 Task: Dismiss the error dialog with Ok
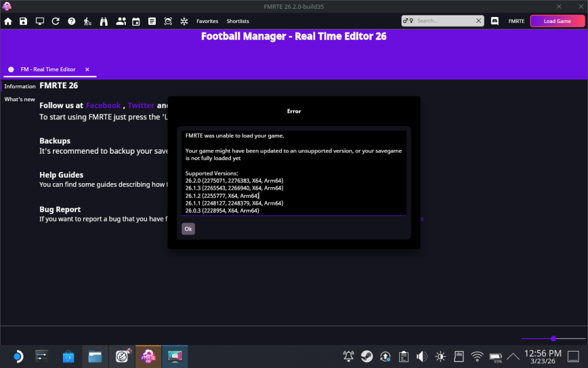(x=188, y=228)
